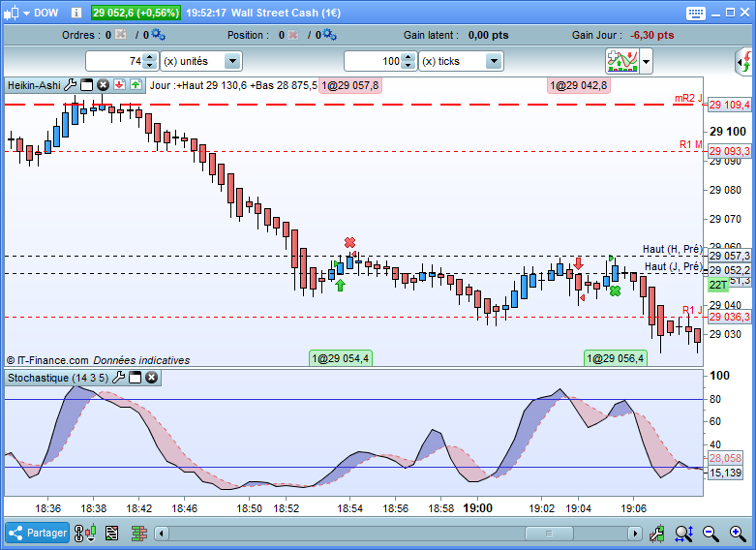The width and height of the screenshot is (756, 550).
Task: Open the '(x) unités' dropdown
Action: pyautogui.click(x=201, y=61)
